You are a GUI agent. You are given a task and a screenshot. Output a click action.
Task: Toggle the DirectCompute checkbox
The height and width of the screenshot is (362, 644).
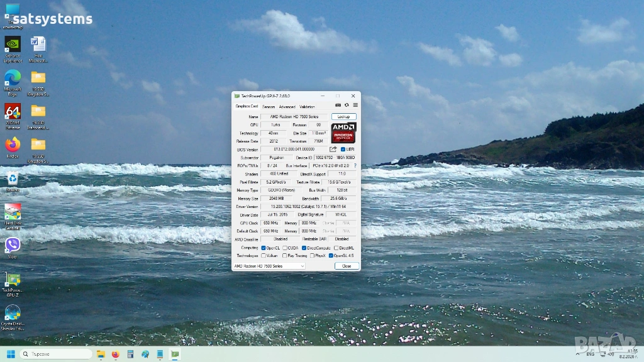[x=304, y=248]
